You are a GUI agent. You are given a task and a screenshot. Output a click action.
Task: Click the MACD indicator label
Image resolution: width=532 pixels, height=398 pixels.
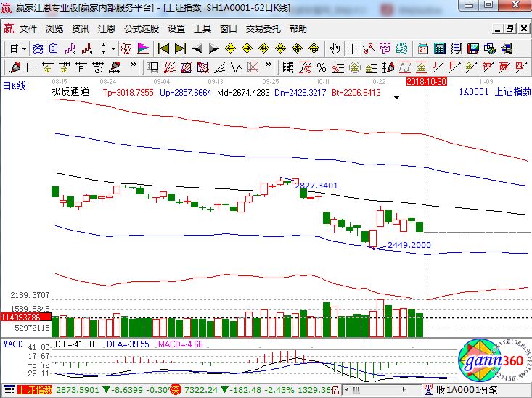[13, 343]
